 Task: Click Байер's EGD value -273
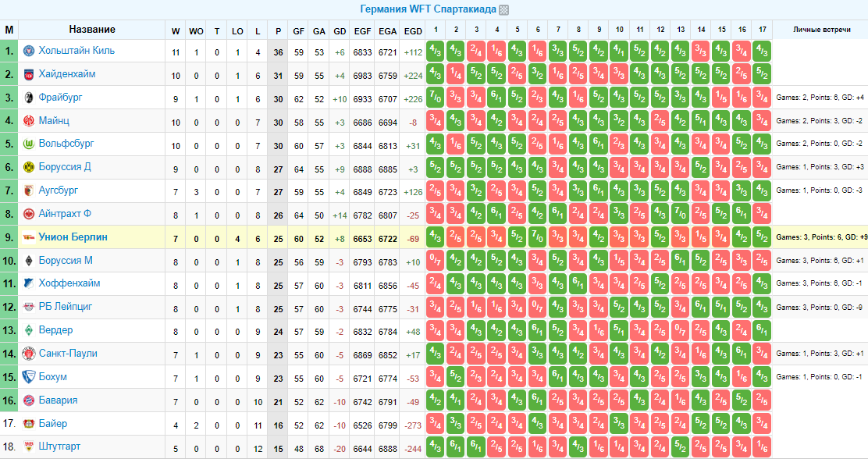click(413, 425)
